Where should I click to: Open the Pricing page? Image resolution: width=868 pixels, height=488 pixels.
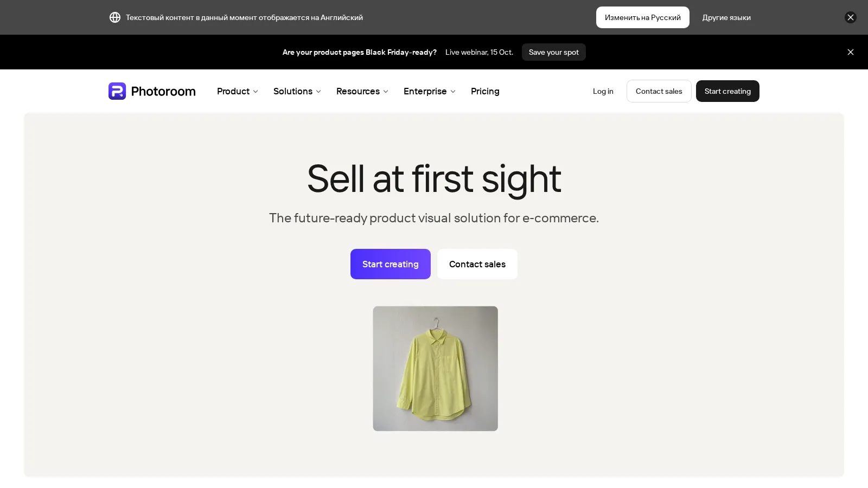pos(485,91)
